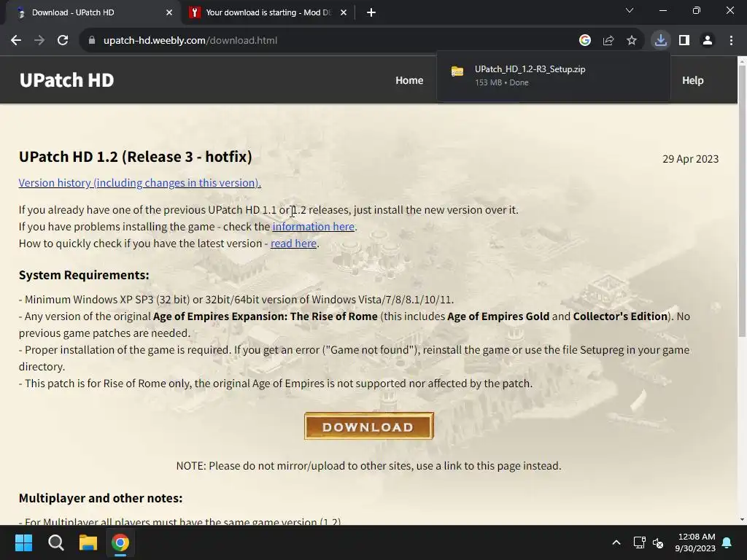
Task: Switch to Your download is starting tab
Action: 268,12
